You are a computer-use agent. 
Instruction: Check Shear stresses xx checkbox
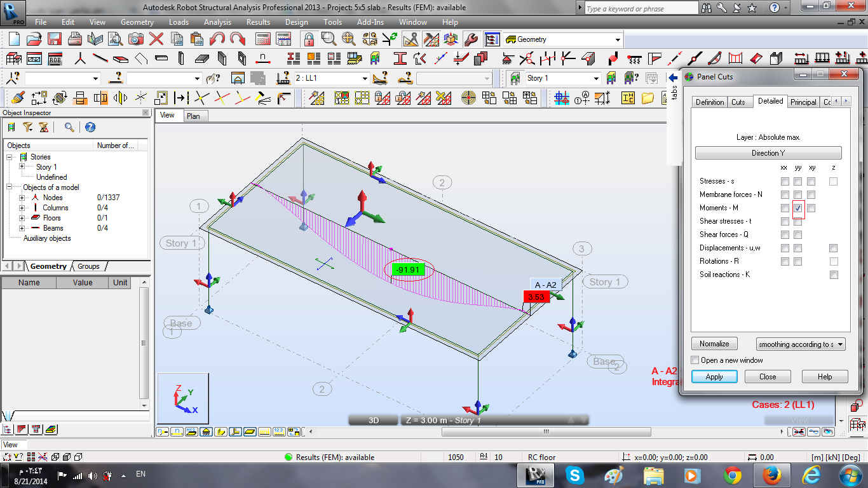point(785,222)
